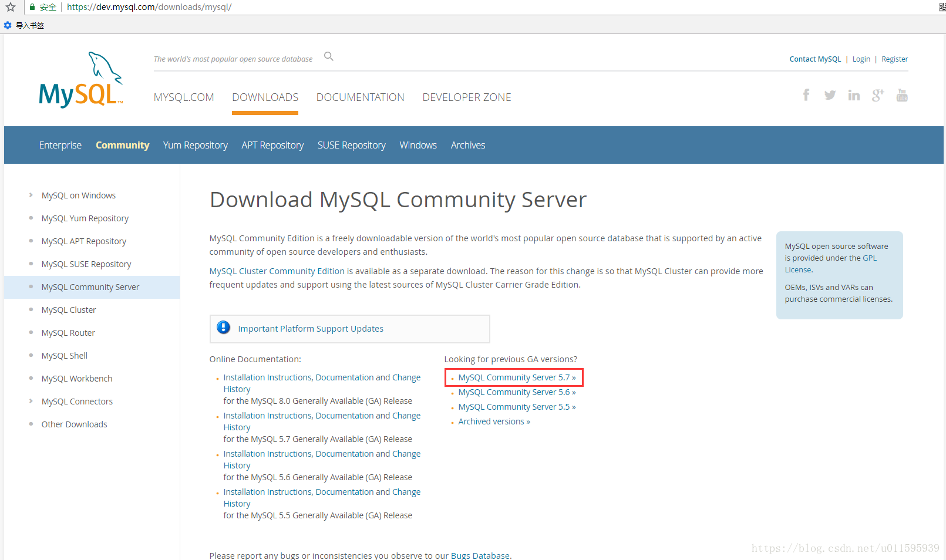Open MySQL Shell sidebar item
946x560 pixels.
[65, 356]
